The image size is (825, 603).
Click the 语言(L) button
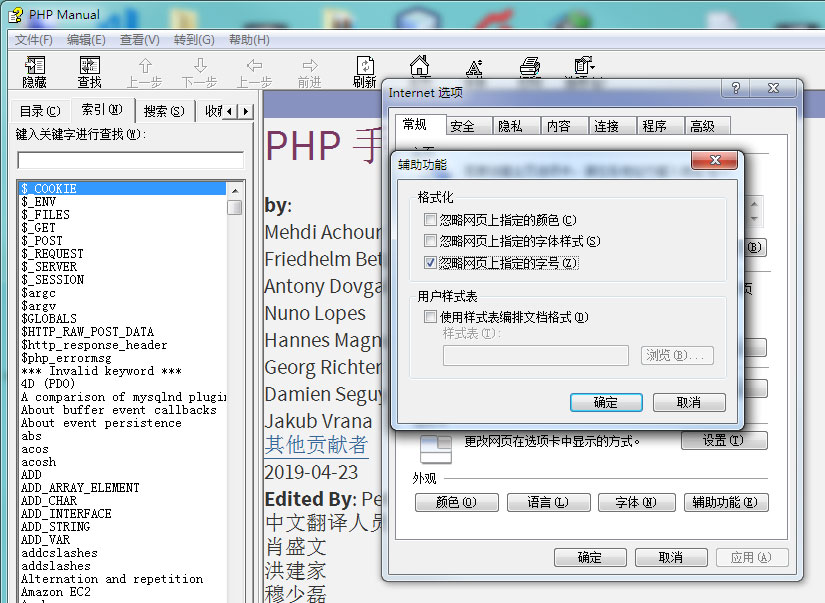tap(548, 502)
